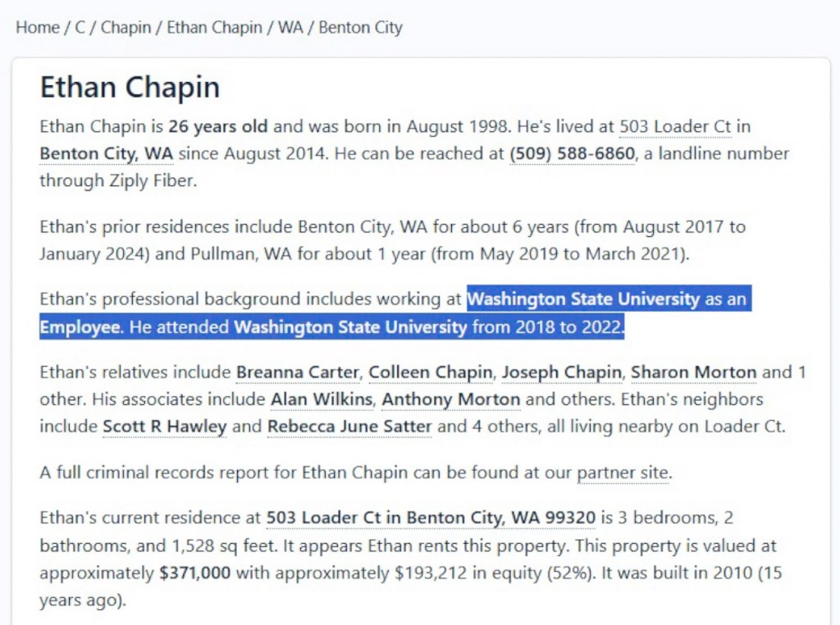840x625 pixels.
Task: Open the Chapin surname breadcrumb link
Action: (x=126, y=27)
